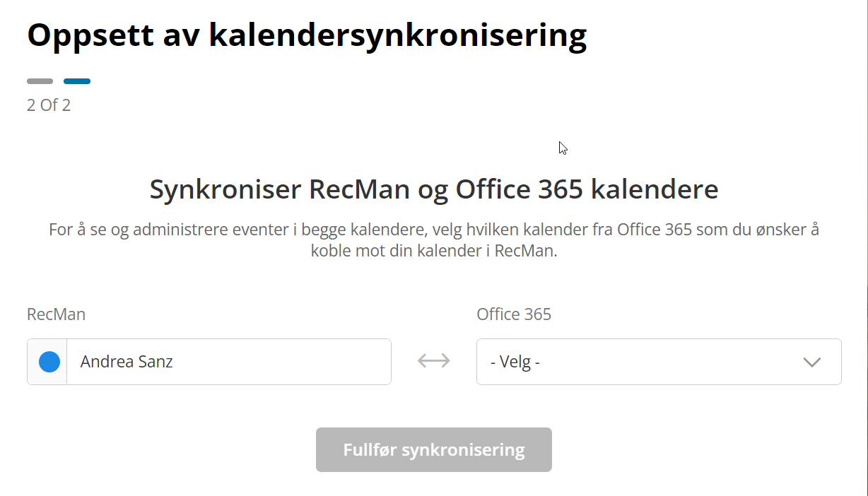Click the "av" word in the title

tap(185, 35)
